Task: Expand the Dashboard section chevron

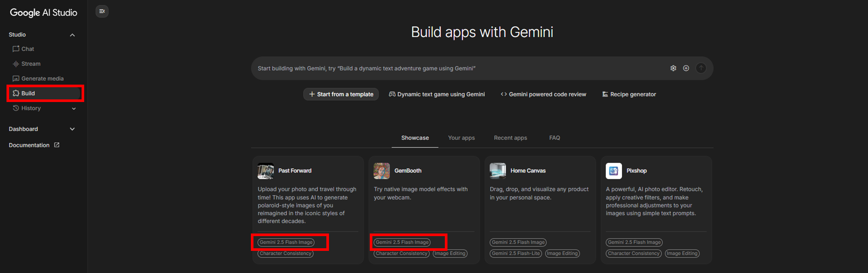Action: 72,129
